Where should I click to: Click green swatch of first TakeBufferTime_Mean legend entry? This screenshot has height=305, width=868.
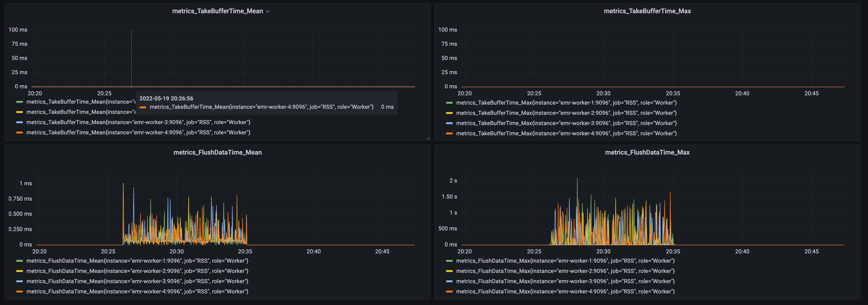tap(20, 102)
